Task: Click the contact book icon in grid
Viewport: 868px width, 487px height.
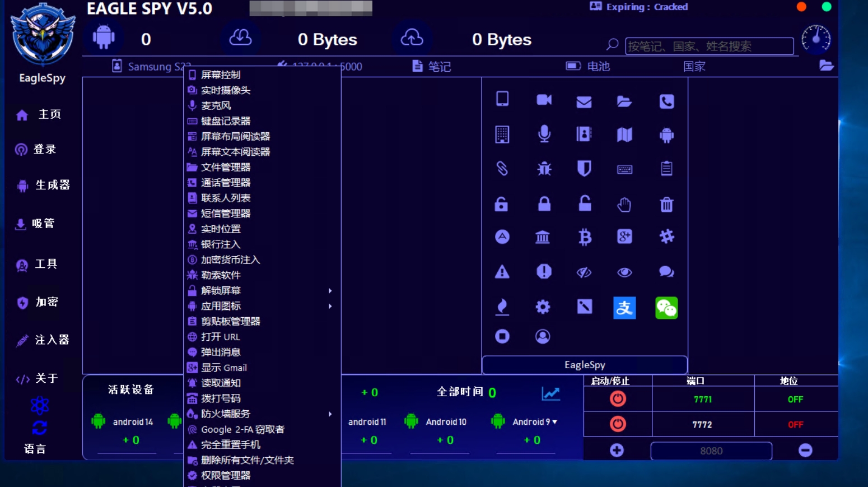Action: pyautogui.click(x=584, y=134)
